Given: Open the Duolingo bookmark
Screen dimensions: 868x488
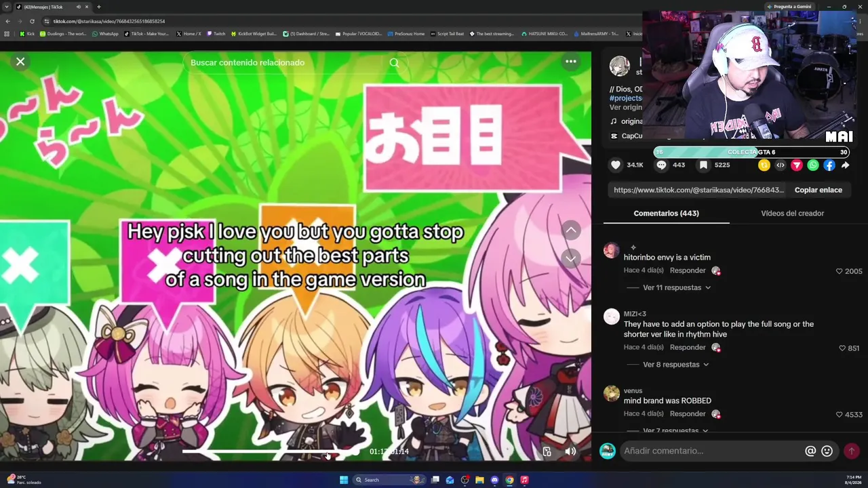Looking at the screenshot, I should pyautogui.click(x=63, y=34).
